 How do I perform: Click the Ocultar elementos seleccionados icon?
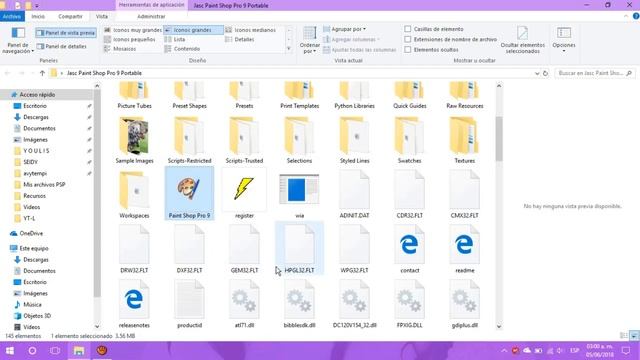point(522,33)
